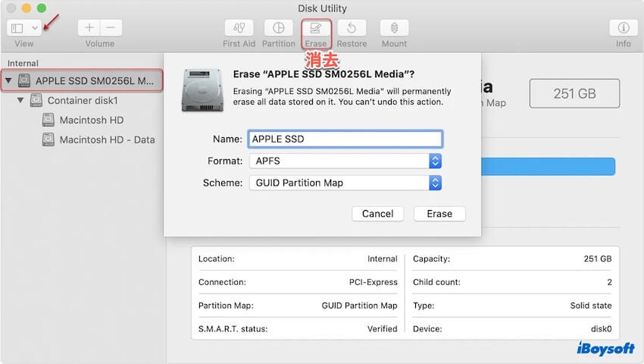
Task: Click the Child count value 2
Action: click(609, 282)
